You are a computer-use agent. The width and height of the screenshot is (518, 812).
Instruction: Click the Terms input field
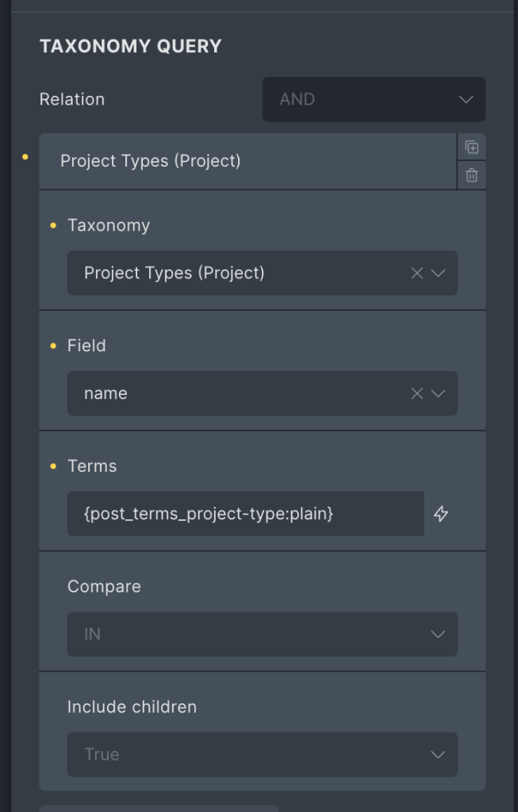click(x=246, y=514)
